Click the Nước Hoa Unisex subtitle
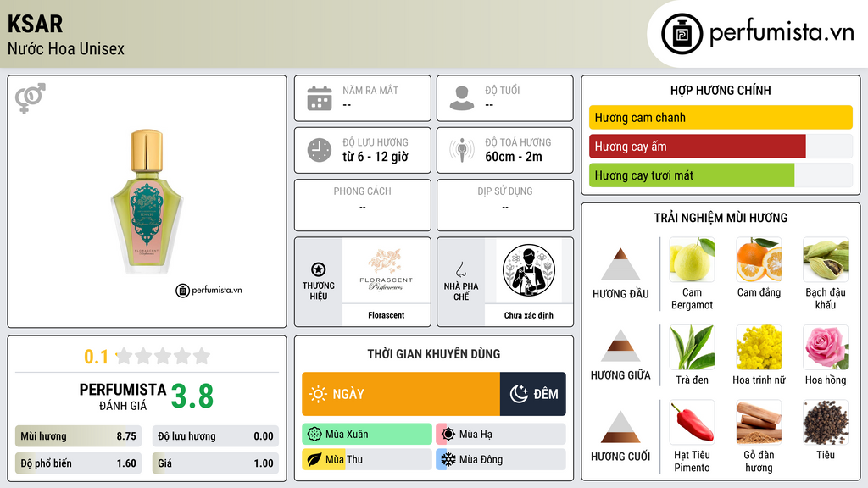 point(66,48)
